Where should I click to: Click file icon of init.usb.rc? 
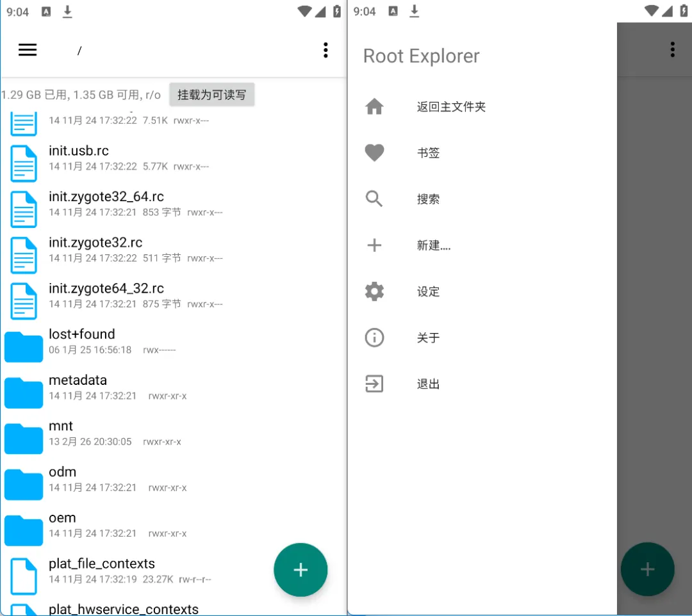tap(24, 163)
